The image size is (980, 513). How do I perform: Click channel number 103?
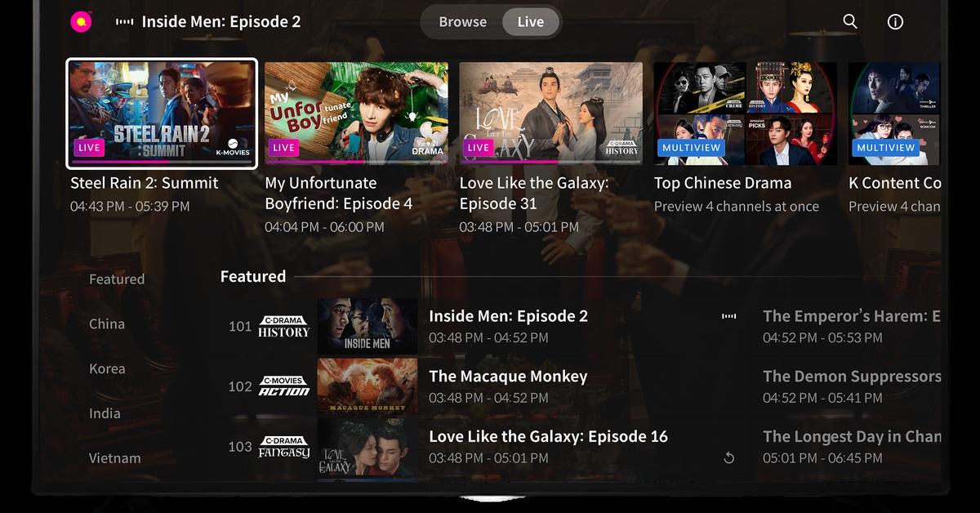[240, 448]
